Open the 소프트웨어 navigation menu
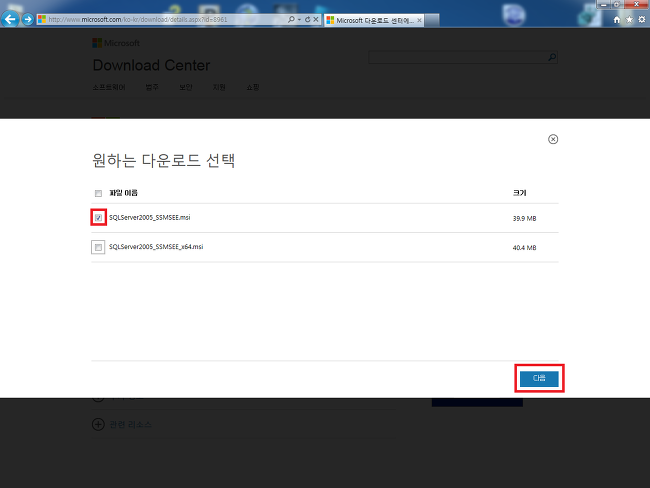650x488 pixels. (x=109, y=87)
